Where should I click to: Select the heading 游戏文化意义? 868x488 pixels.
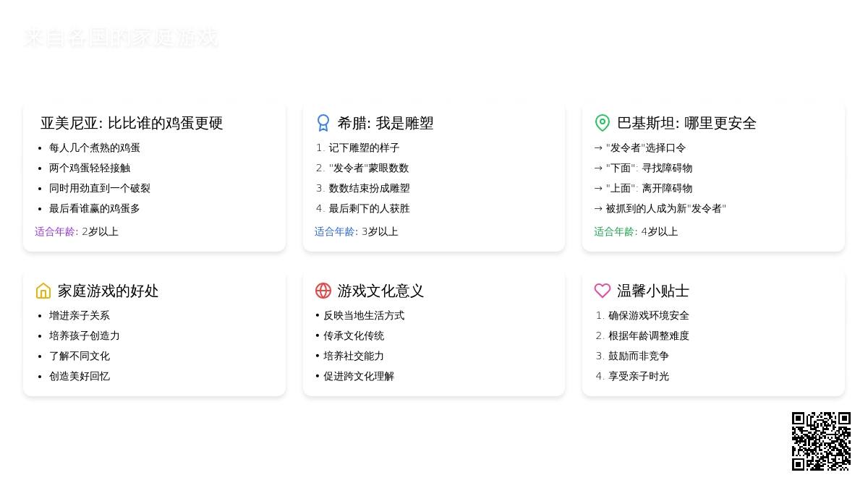(380, 291)
